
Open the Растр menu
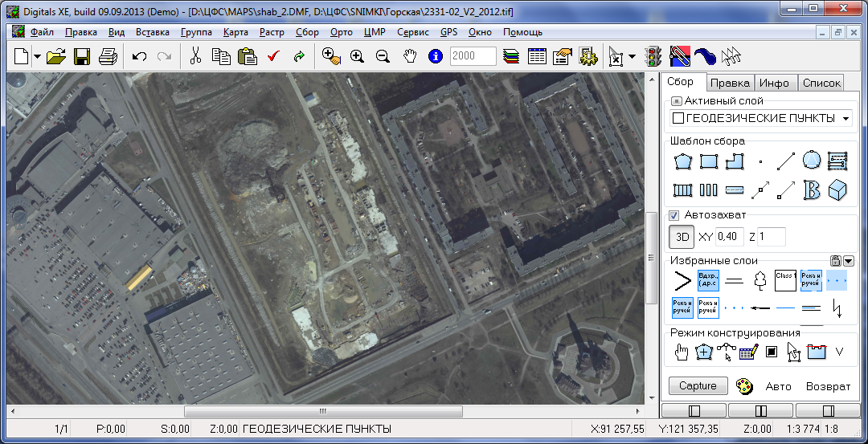click(272, 32)
